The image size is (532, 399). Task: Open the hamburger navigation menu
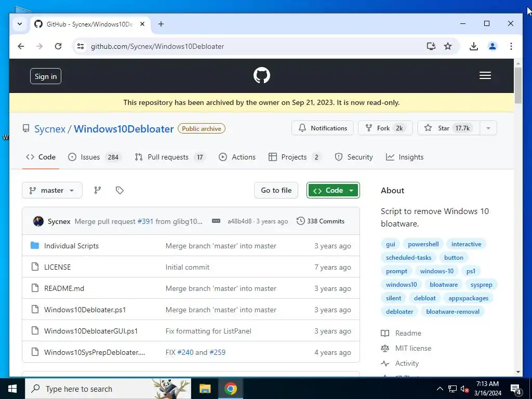485,75
